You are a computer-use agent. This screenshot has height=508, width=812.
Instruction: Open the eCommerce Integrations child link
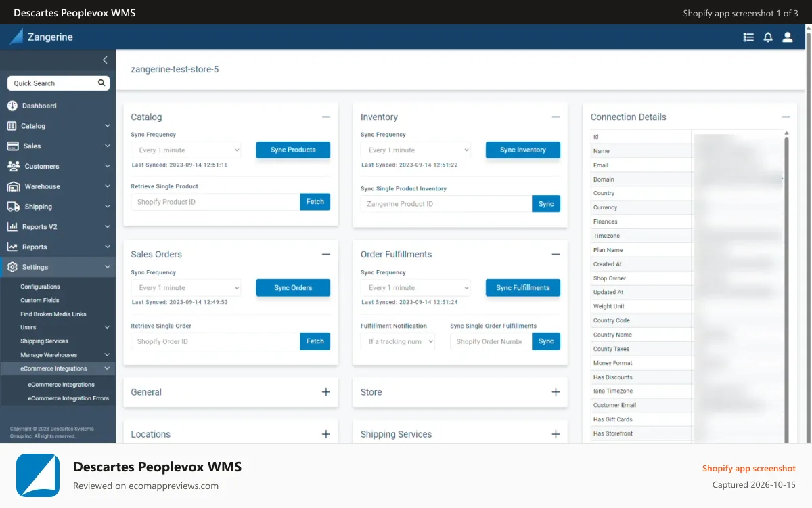point(62,385)
